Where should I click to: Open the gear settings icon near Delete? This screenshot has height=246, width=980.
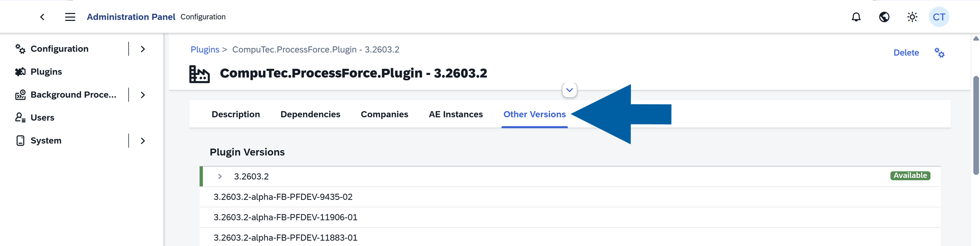(x=939, y=53)
